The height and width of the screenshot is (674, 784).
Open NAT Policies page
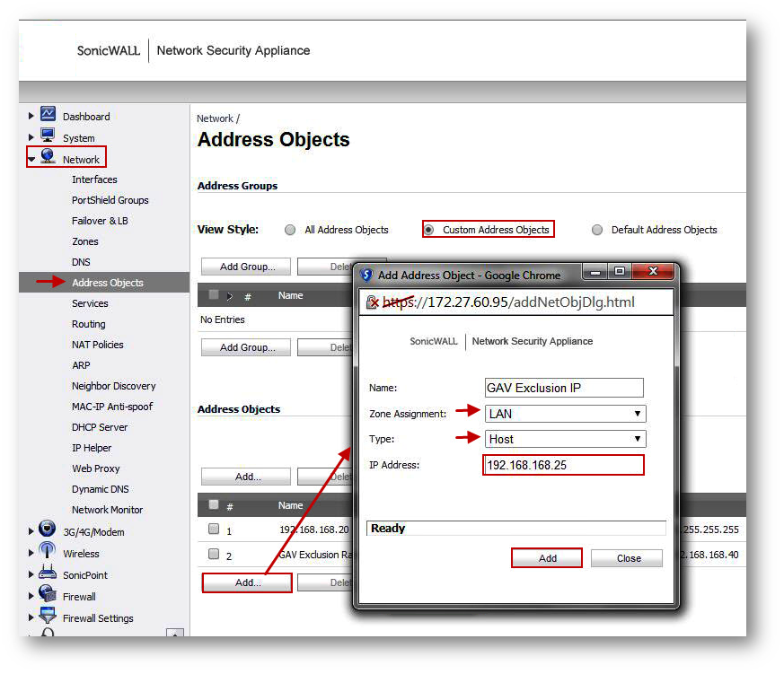click(x=98, y=345)
